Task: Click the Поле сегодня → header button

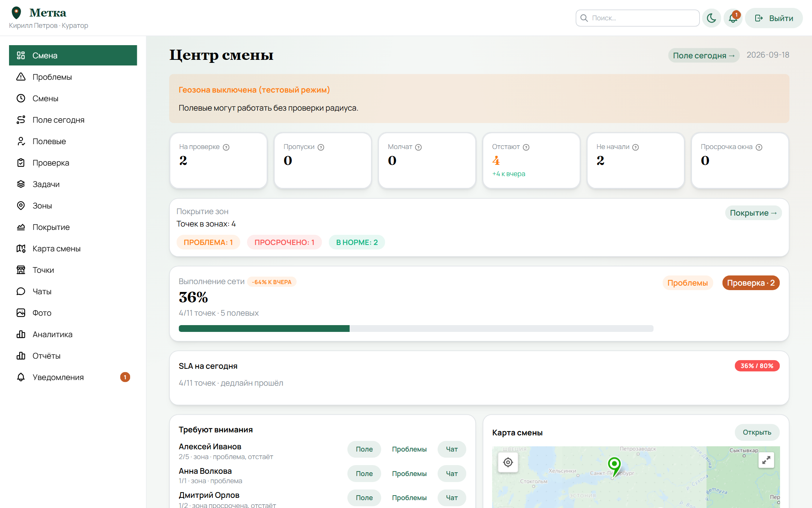Action: [x=704, y=55]
